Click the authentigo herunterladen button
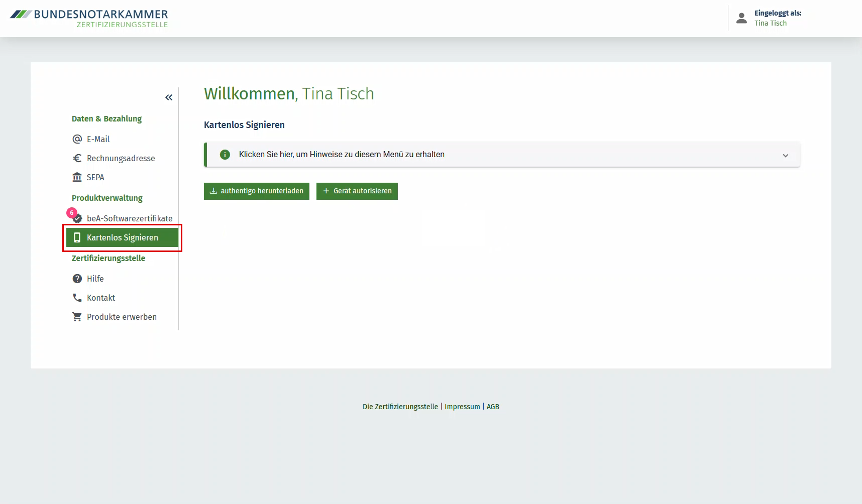 click(x=257, y=191)
